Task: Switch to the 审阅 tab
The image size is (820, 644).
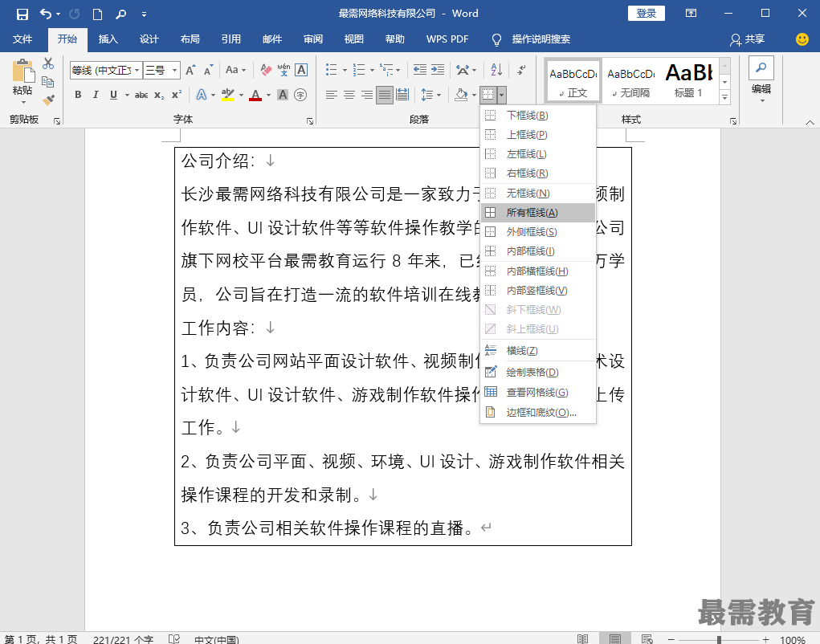Action: (312, 39)
